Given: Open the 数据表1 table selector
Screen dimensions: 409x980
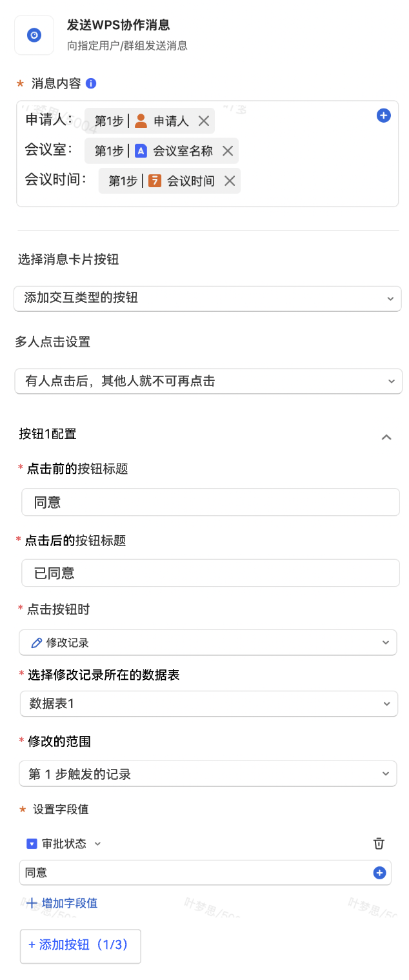Looking at the screenshot, I should (208, 704).
